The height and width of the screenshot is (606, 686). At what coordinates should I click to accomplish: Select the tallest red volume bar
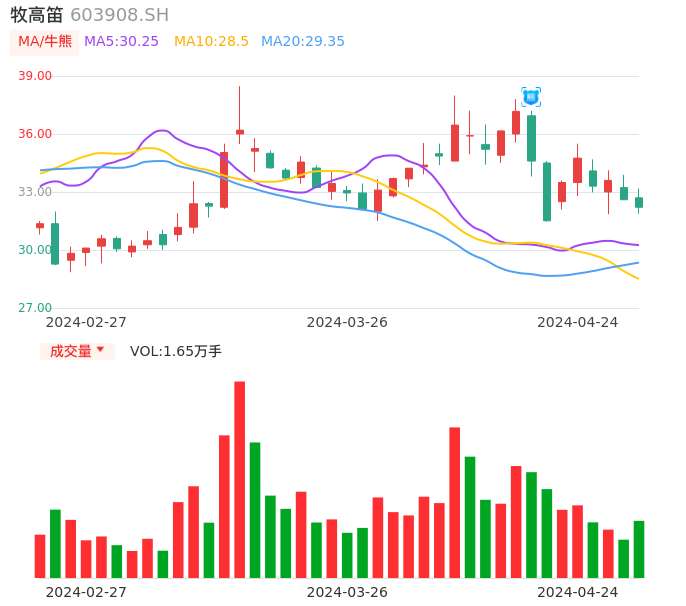pos(240,480)
